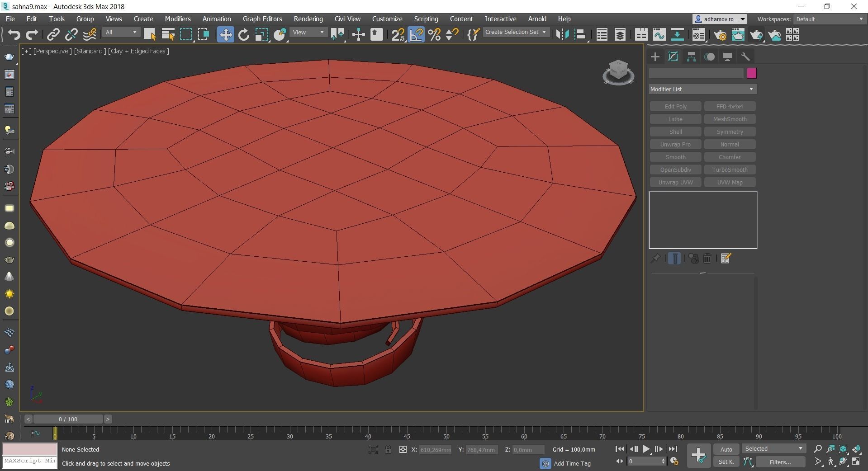
Task: Choose the Rectangular Selection Region tool
Action: click(186, 35)
